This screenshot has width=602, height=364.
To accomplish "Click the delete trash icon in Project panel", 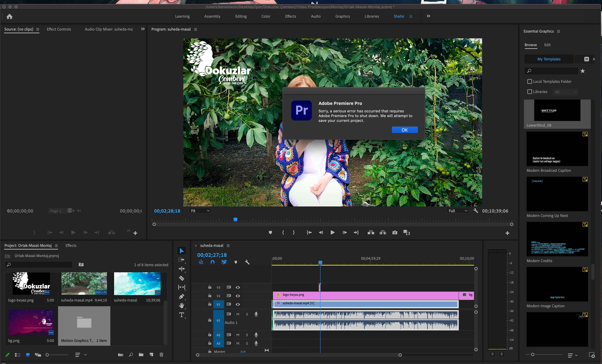I will (161, 354).
